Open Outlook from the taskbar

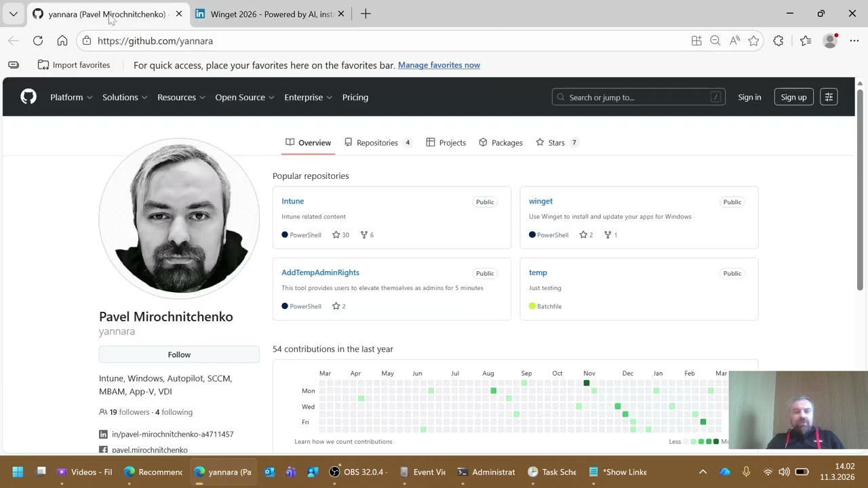click(269, 472)
